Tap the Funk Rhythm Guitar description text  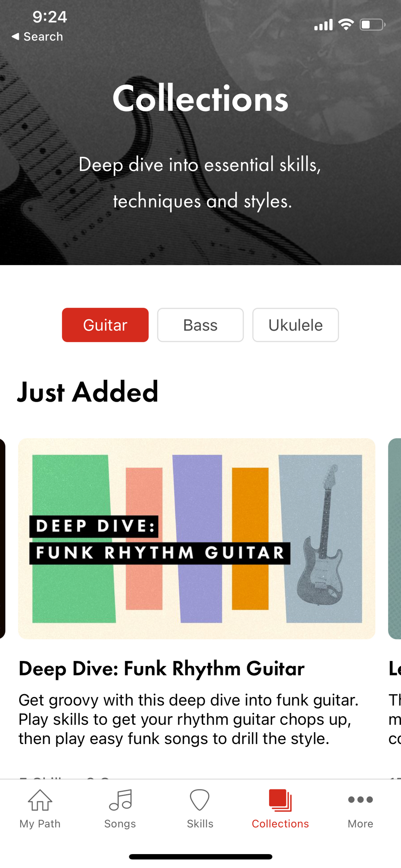tap(188, 719)
